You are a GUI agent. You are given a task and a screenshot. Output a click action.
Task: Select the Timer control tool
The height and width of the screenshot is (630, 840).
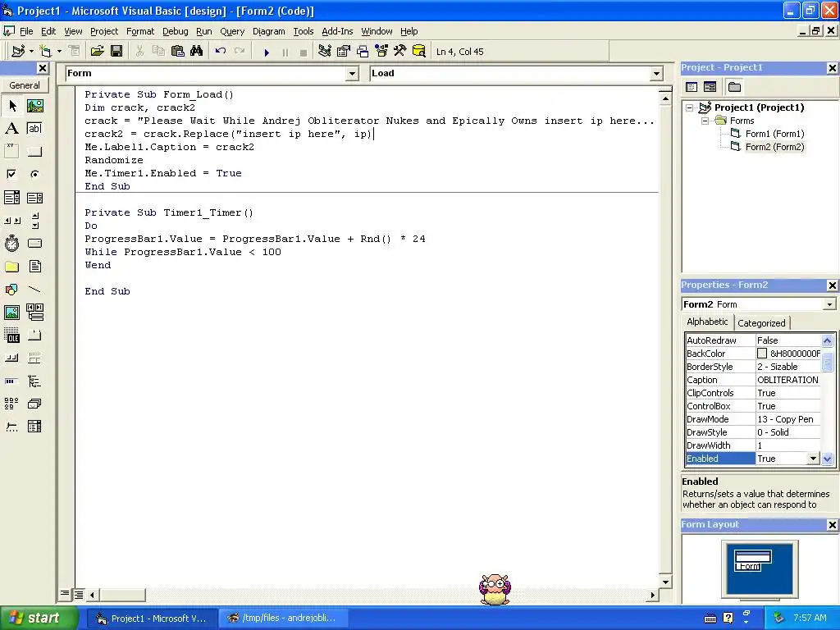point(11,244)
